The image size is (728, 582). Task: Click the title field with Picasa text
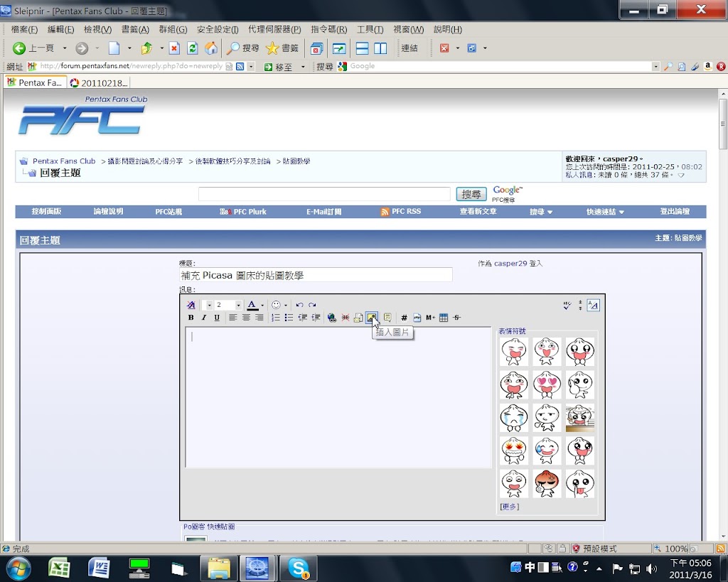pos(316,275)
